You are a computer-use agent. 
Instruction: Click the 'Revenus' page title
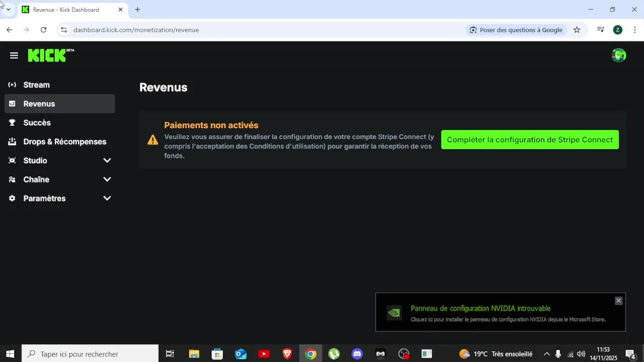[163, 87]
